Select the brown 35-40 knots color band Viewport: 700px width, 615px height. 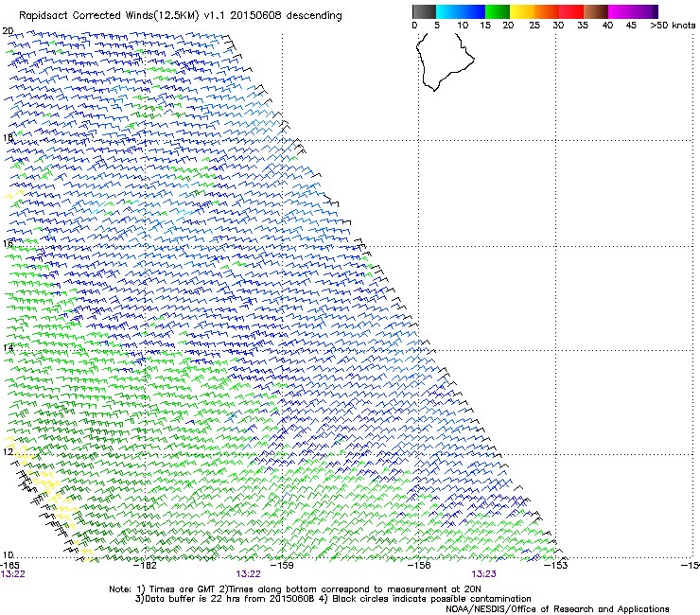coord(596,11)
